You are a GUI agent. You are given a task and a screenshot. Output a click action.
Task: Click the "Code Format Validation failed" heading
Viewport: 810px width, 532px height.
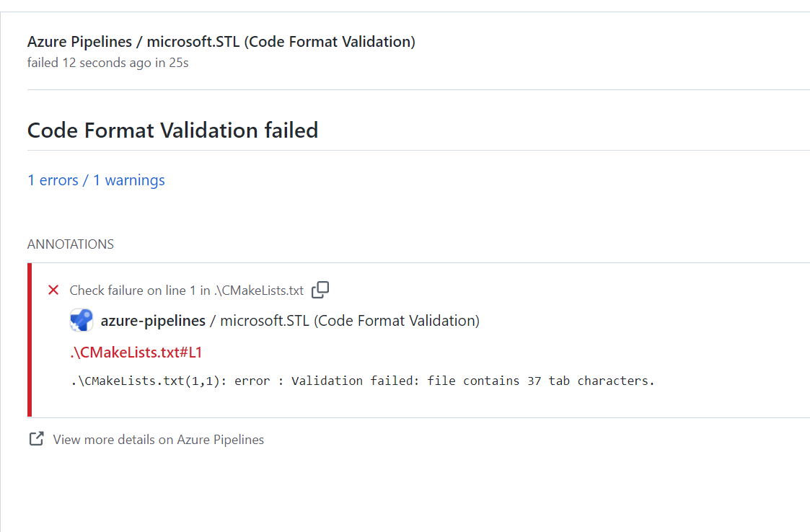coord(172,130)
